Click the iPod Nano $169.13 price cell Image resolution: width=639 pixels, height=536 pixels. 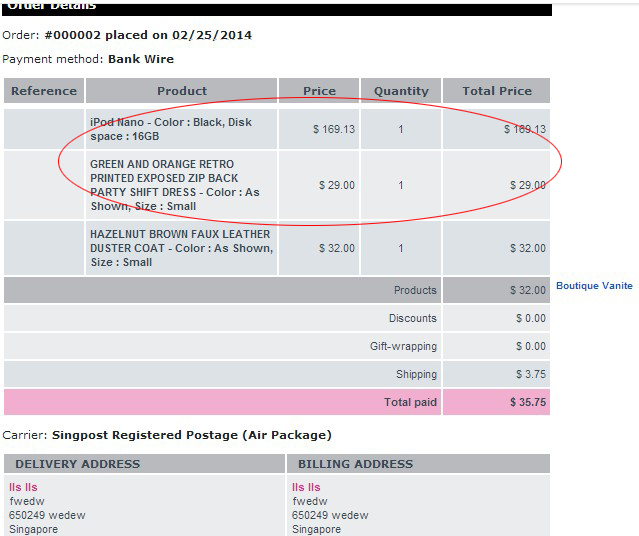[333, 129]
